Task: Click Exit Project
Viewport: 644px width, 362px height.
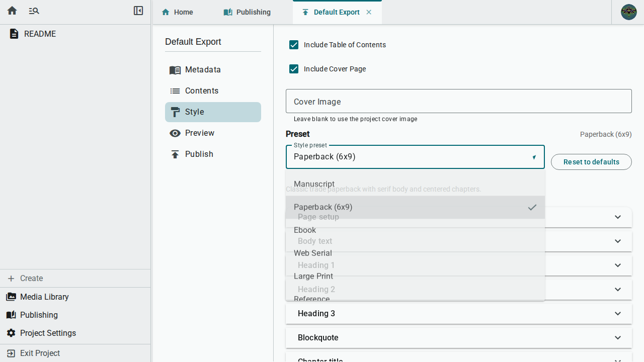Action: (75, 353)
